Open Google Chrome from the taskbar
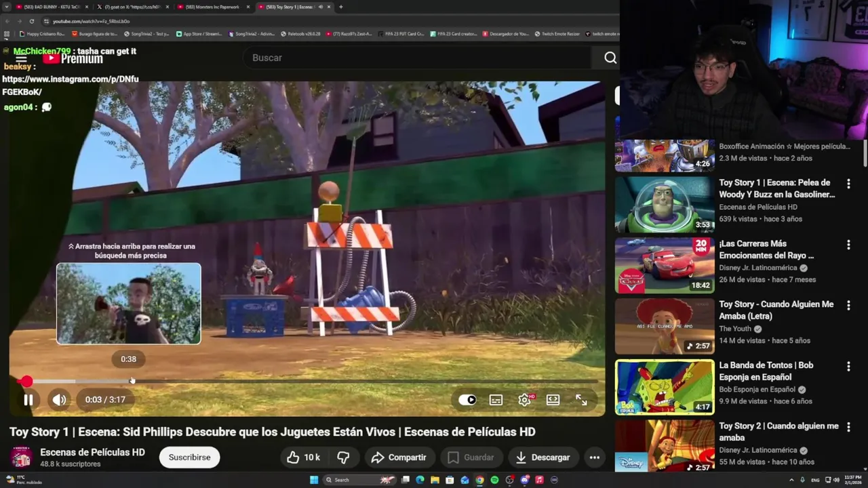868x488 pixels. (479, 480)
